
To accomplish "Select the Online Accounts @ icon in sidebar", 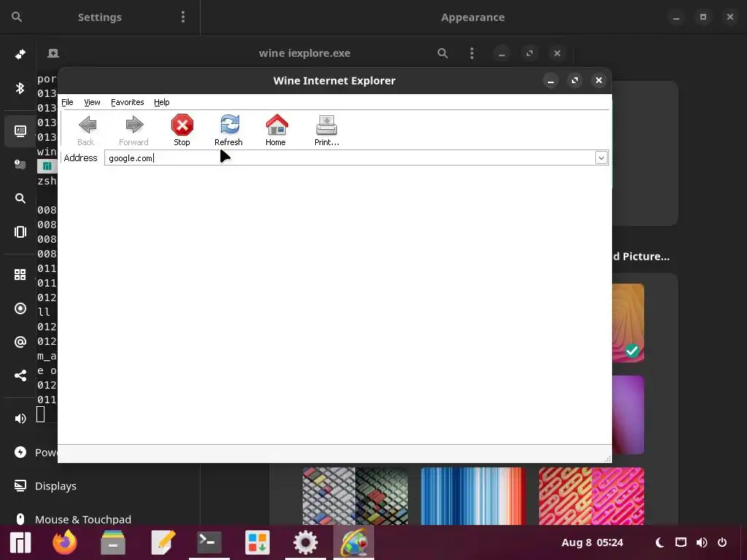I will click(x=20, y=342).
